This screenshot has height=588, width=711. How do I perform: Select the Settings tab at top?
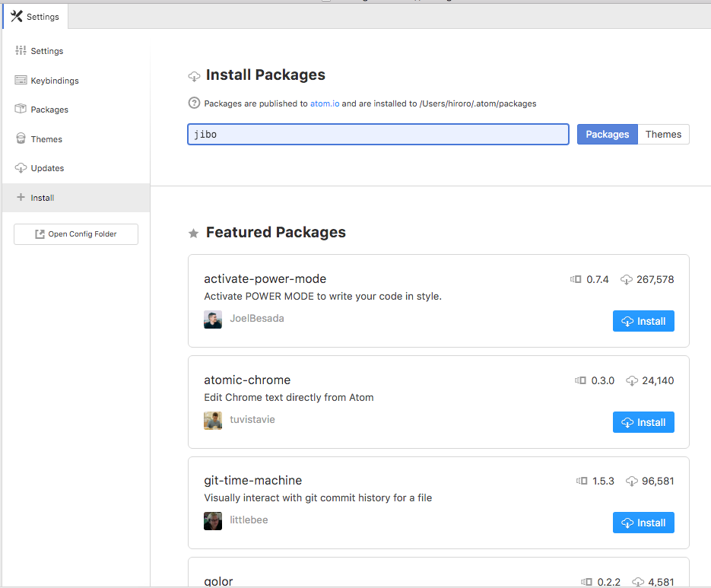[x=36, y=17]
